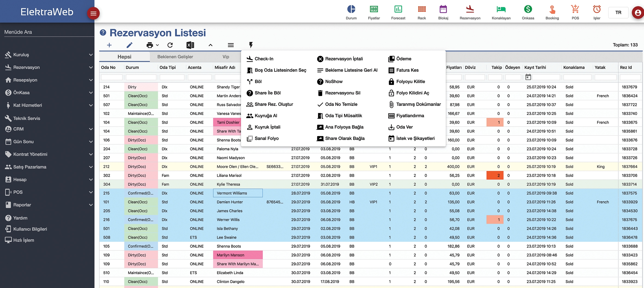
Task: Collapse the panel using up chevron
Action: 210,45
